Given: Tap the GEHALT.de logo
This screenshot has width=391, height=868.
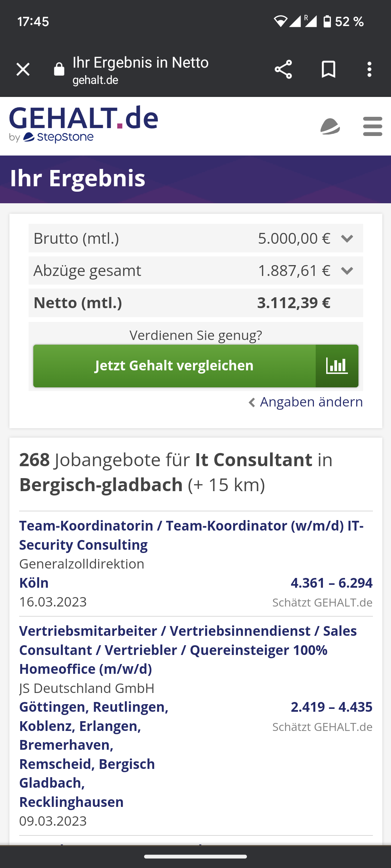Looking at the screenshot, I should (x=84, y=124).
